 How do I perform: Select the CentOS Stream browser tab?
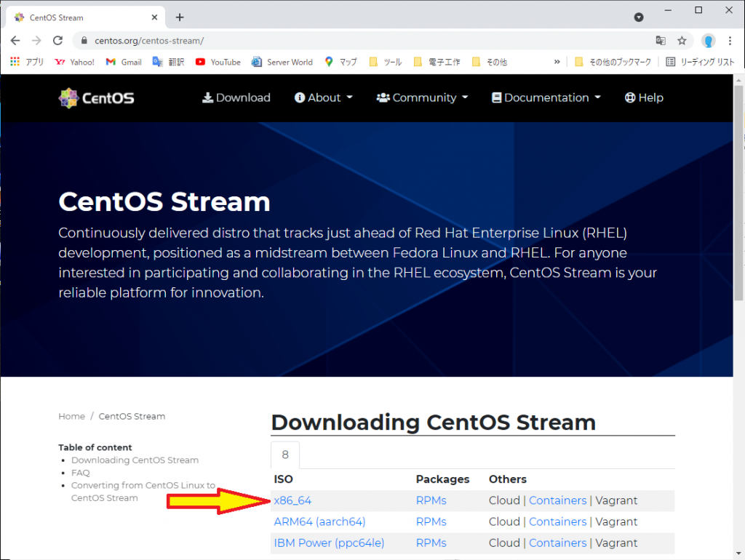click(86, 17)
